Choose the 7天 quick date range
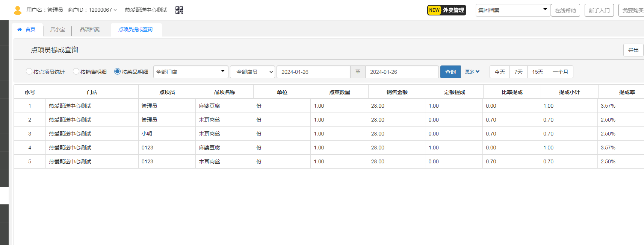The image size is (644, 245). (x=519, y=72)
